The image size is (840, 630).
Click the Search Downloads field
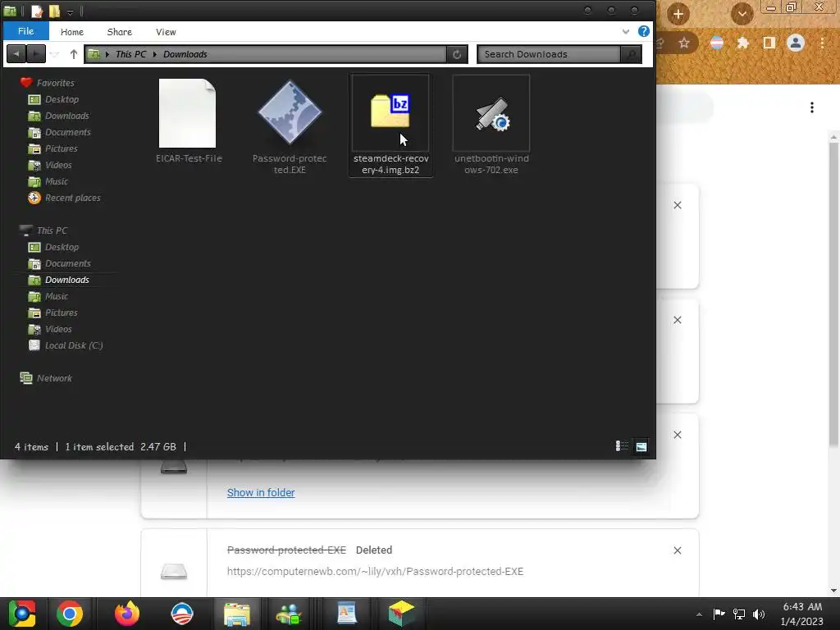(x=549, y=54)
